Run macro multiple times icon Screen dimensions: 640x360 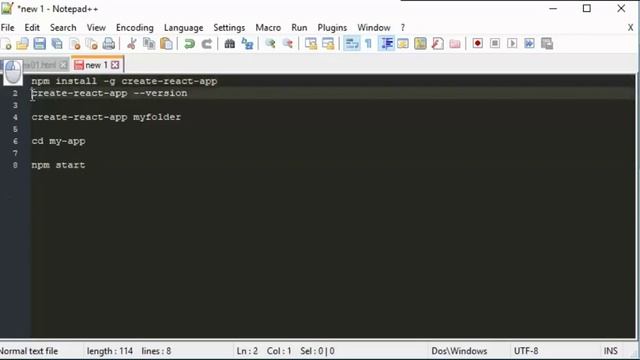click(x=529, y=44)
